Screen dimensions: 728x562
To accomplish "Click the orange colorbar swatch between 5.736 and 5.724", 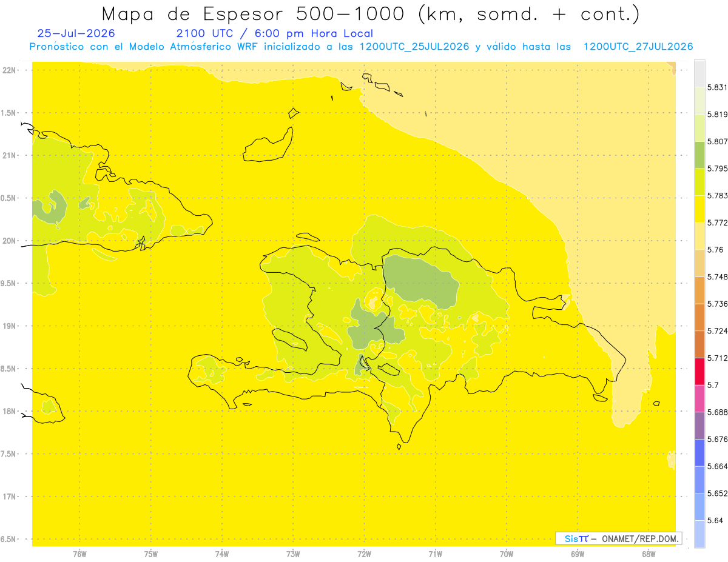I will 699,317.
